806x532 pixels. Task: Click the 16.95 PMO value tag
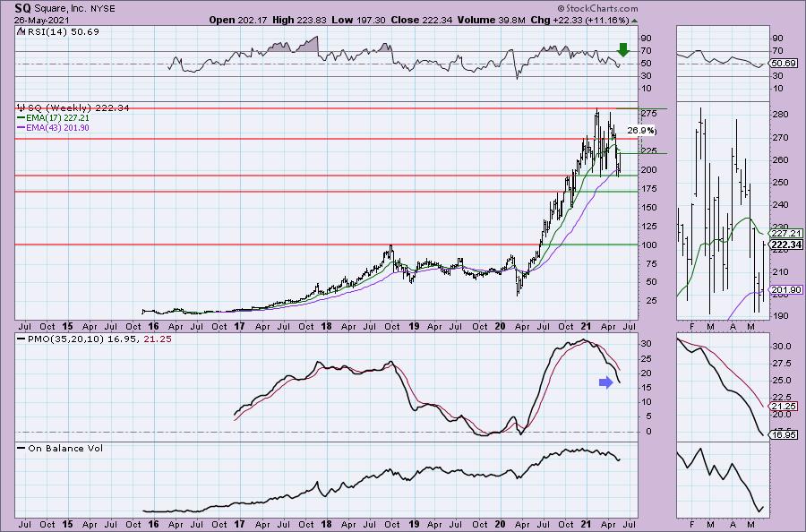784,435
